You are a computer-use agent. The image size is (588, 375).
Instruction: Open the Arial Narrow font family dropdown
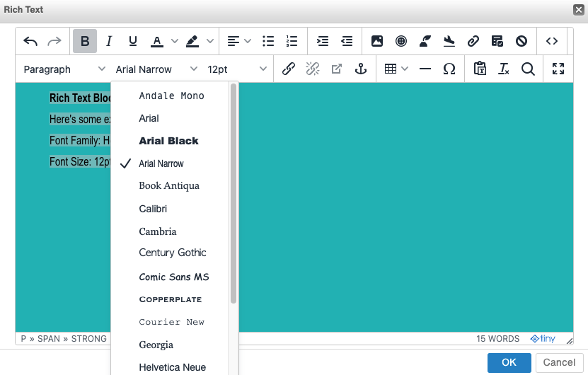[x=156, y=69]
